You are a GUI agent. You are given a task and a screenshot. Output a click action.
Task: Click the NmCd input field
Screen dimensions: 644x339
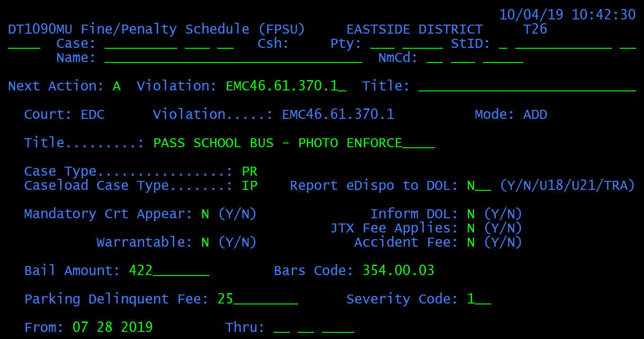475,58
